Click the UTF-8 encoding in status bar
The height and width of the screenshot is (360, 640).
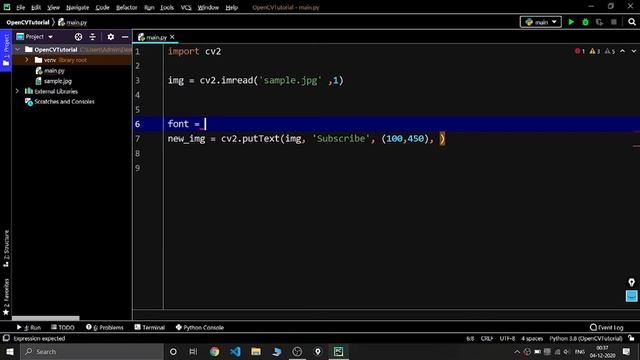(x=507, y=338)
